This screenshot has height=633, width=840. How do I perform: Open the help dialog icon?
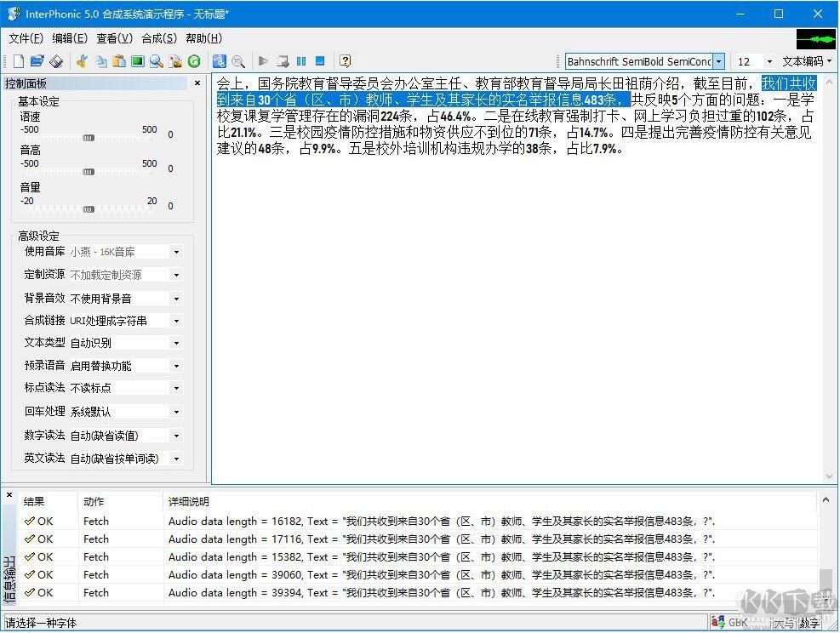[x=344, y=60]
